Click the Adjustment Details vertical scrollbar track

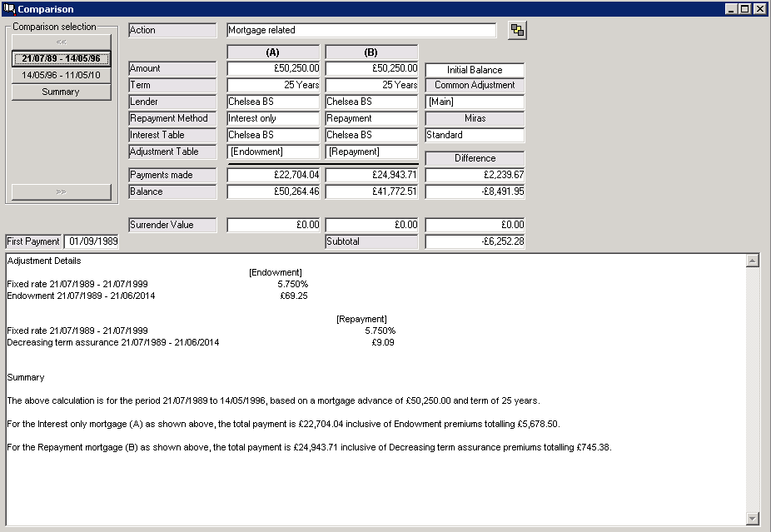click(753, 390)
